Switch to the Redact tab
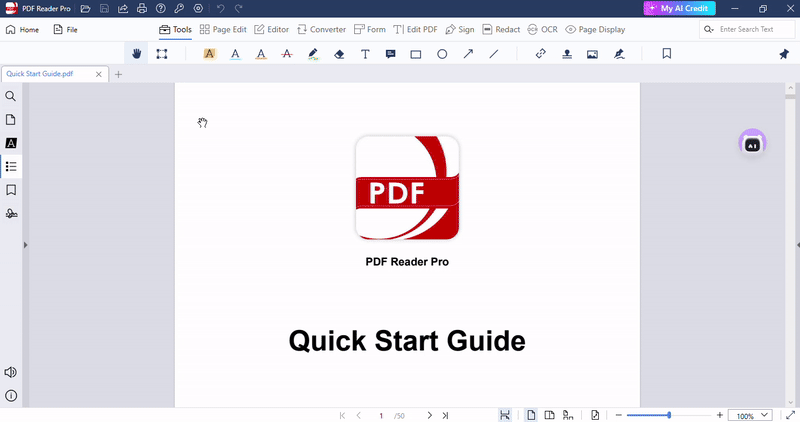This screenshot has width=800, height=422. pos(501,30)
